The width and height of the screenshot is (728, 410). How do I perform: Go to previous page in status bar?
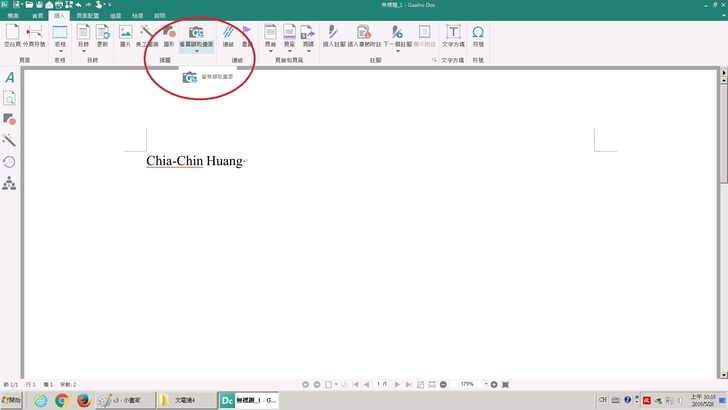(366, 384)
